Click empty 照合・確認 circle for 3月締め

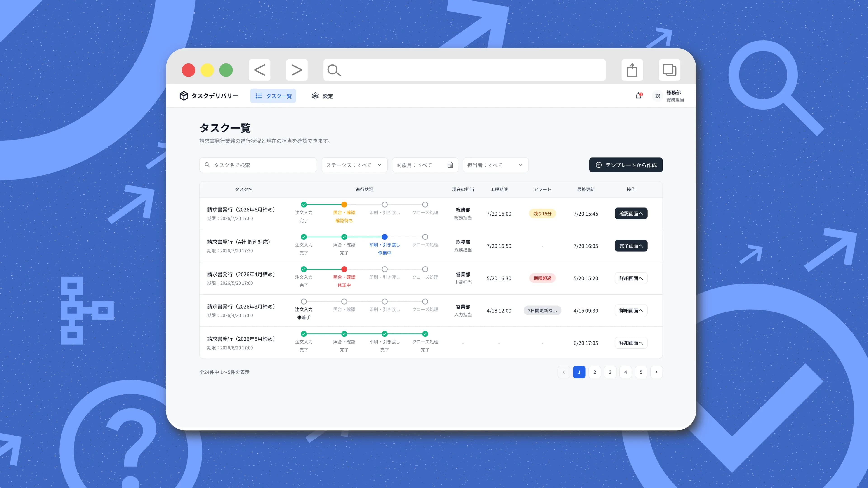[x=344, y=301]
